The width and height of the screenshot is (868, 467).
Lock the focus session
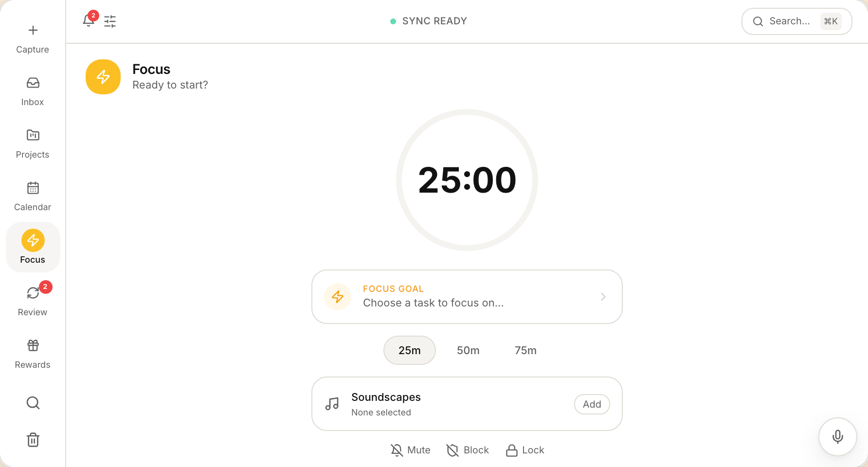point(524,450)
